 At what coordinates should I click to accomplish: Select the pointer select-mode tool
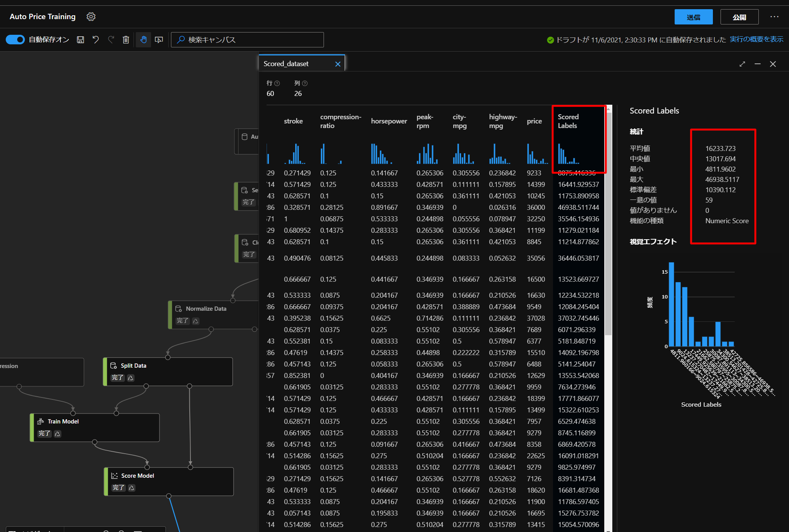[159, 40]
